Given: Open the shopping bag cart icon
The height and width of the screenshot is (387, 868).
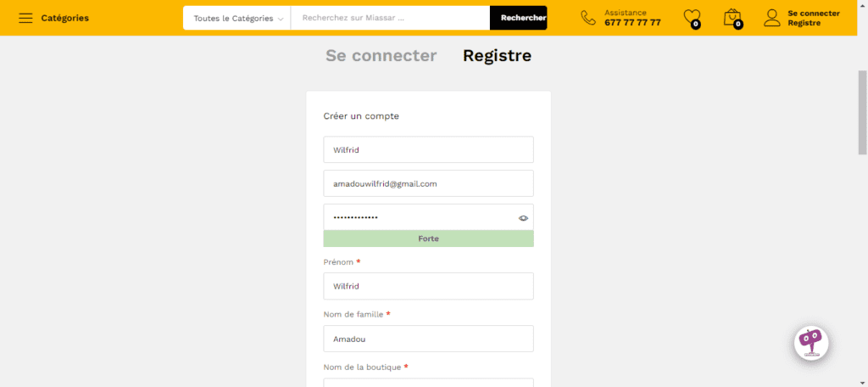Looking at the screenshot, I should [x=732, y=18].
